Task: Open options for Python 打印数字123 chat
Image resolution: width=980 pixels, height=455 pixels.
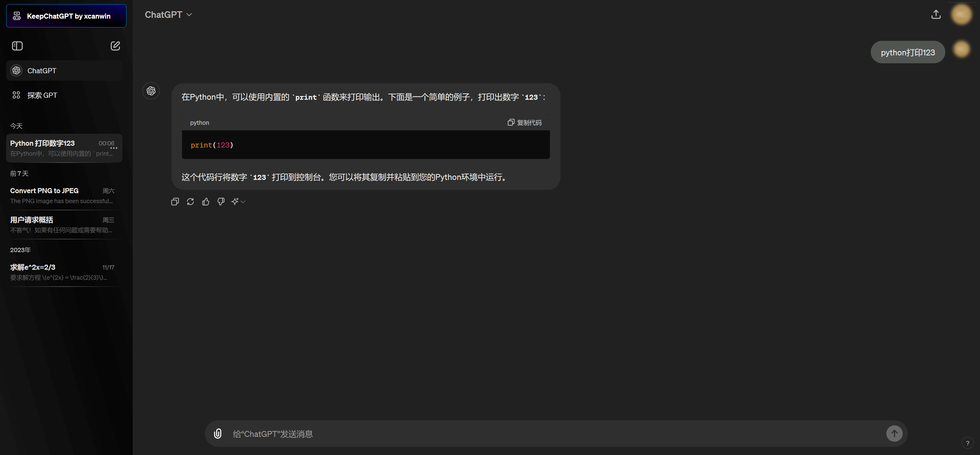Action: tap(114, 148)
